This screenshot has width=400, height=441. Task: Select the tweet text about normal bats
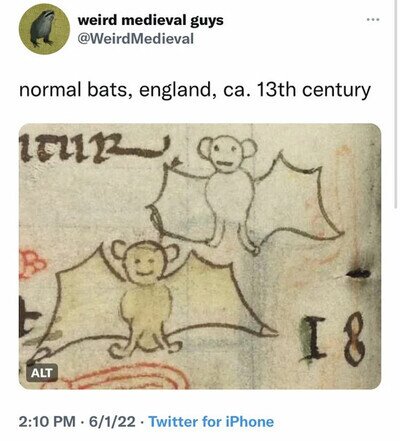195,90
